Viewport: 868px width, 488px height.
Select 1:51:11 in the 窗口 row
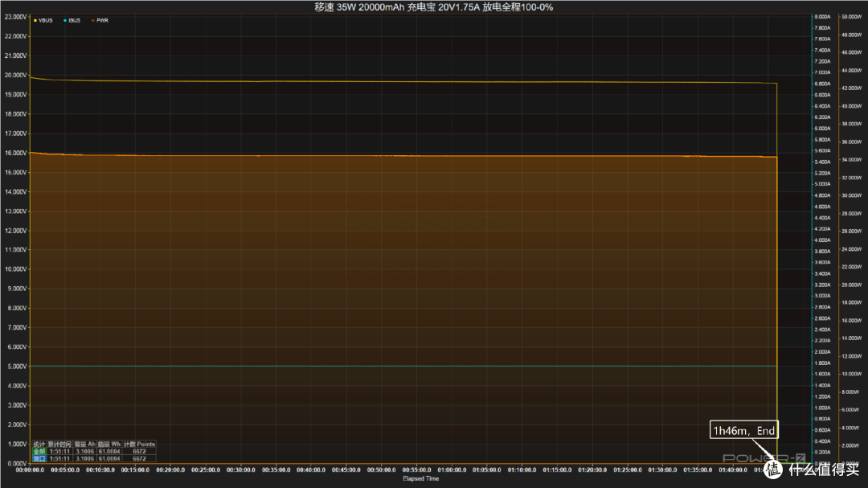pyautogui.click(x=59, y=458)
